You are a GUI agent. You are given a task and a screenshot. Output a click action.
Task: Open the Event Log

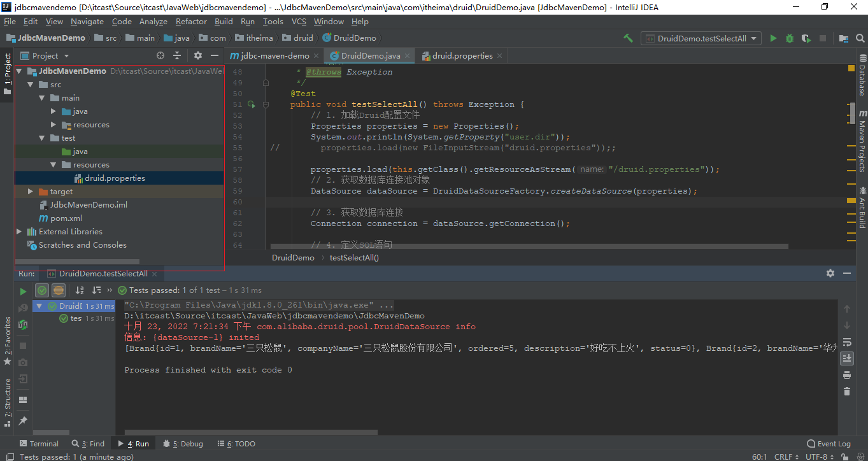(829, 444)
